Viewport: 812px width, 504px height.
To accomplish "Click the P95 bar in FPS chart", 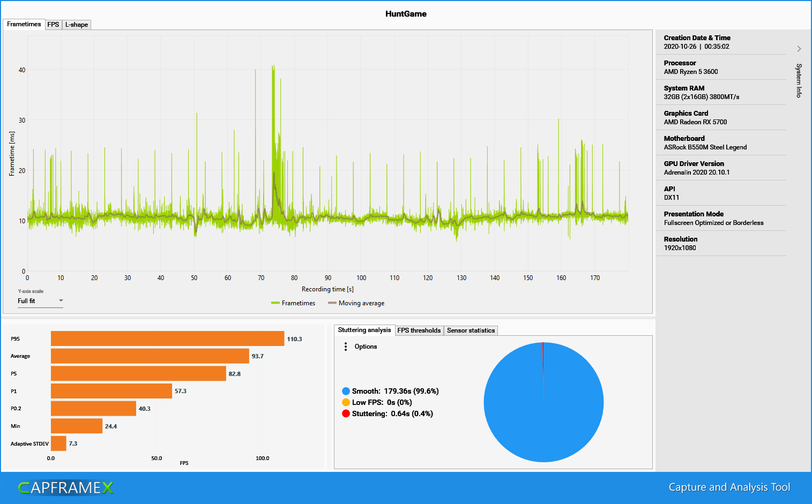I will coord(167,338).
